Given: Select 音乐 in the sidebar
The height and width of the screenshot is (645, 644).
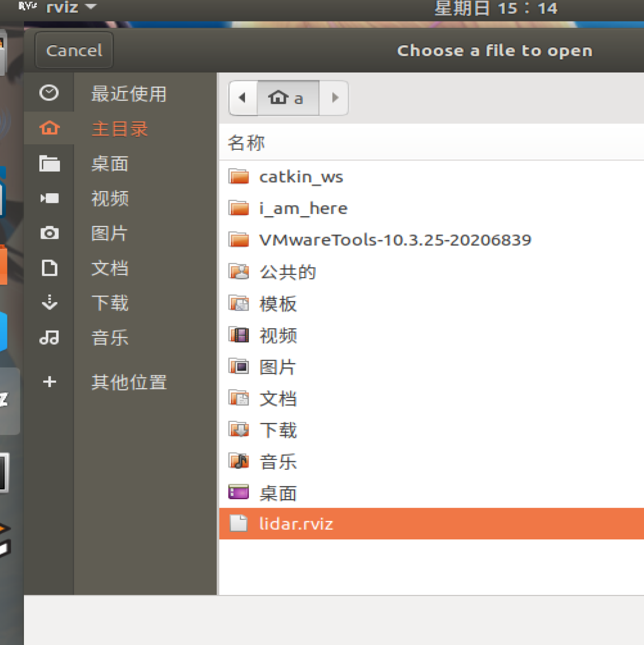Looking at the screenshot, I should [x=110, y=338].
